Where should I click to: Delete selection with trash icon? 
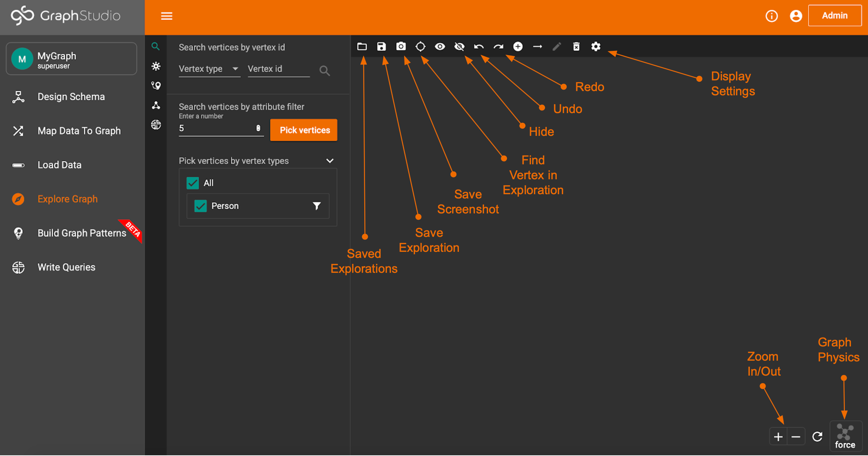pyautogui.click(x=576, y=47)
